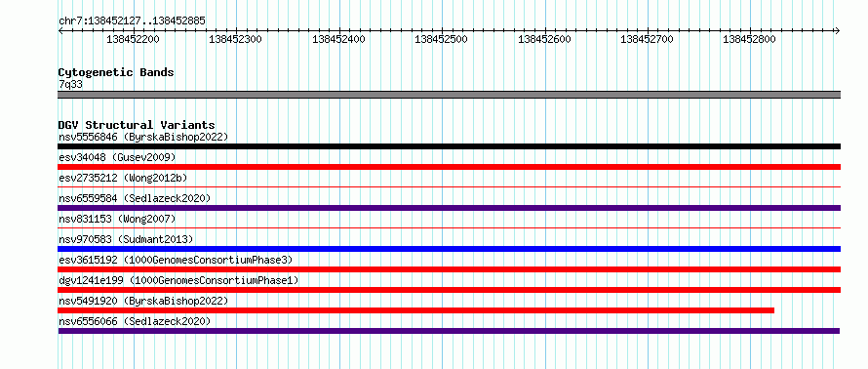868x369 pixels.
Task: Click the DGV Structural Variants track title
Action: point(137,125)
